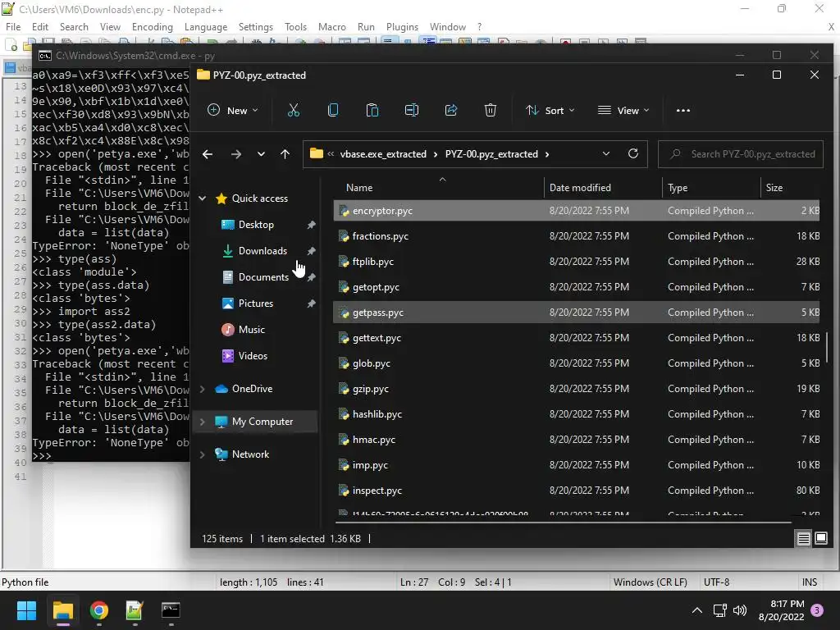Go up one folder level
840x630 pixels.
[285, 154]
